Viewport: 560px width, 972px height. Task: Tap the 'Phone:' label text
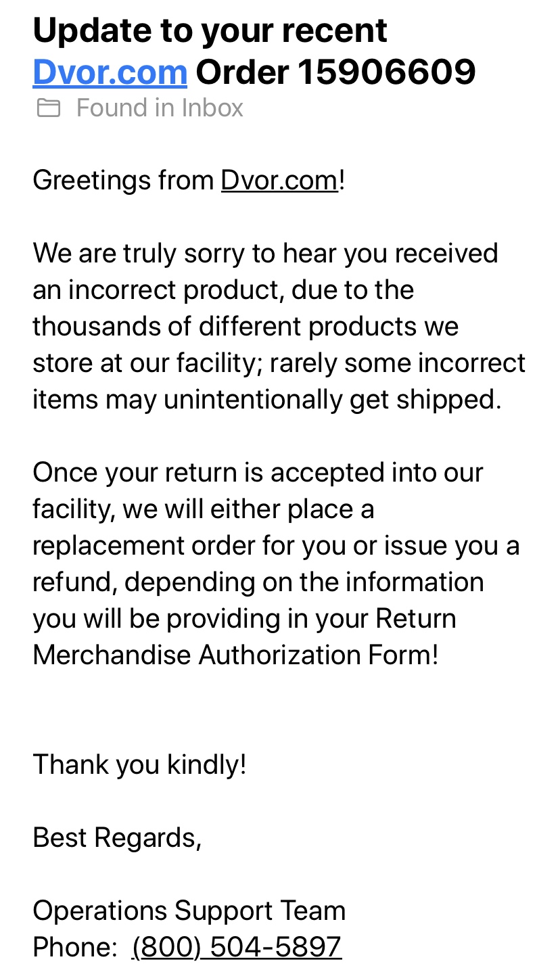click(x=75, y=947)
